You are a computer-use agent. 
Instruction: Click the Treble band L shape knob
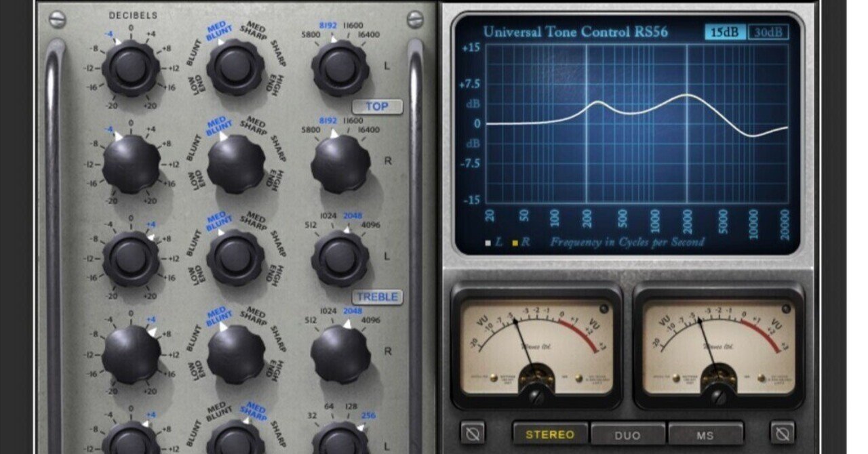tap(235, 258)
